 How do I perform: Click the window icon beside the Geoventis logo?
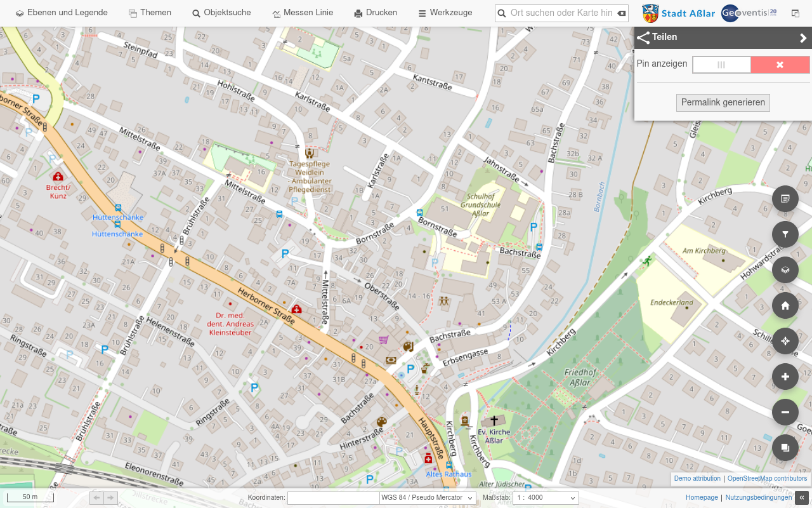pos(796,13)
